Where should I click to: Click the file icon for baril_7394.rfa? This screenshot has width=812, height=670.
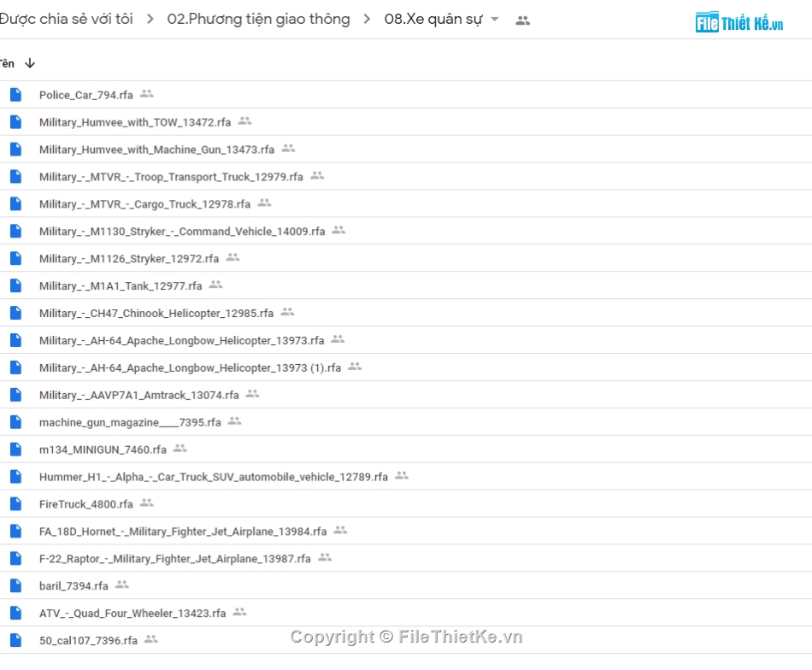[x=16, y=586]
